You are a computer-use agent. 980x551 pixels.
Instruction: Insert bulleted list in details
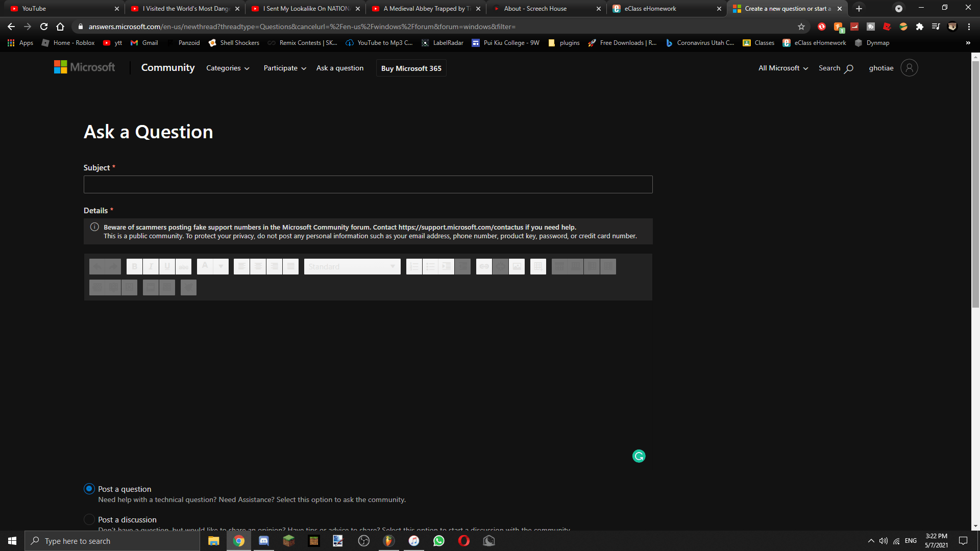point(430,266)
